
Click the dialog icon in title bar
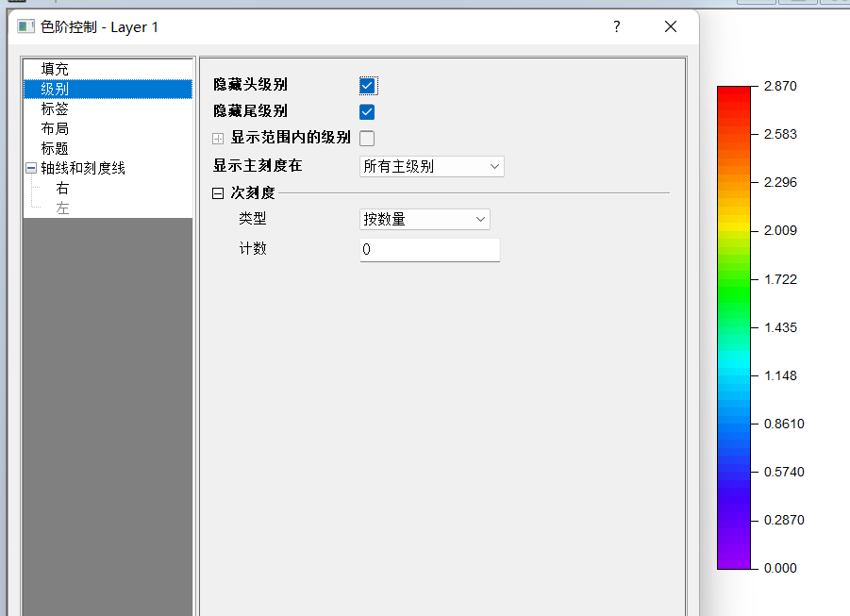(x=25, y=27)
